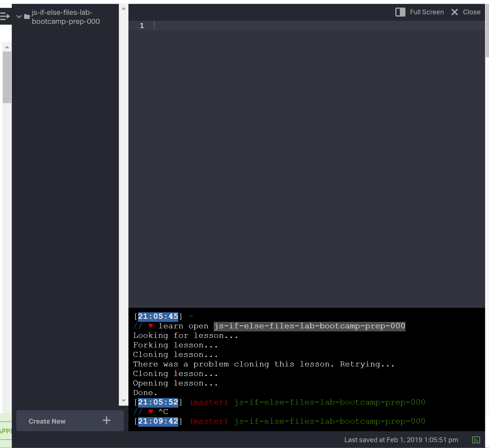Viewport: 489px width, 448px height.
Task: Select js-if-else-files-lab-bootcamp-prep-000 folder name
Action: (66, 17)
